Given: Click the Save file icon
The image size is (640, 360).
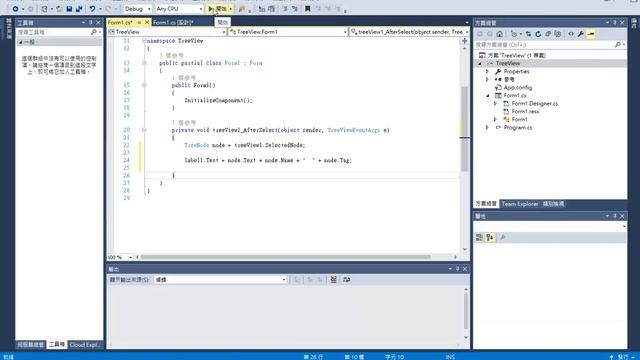Looking at the screenshot, I should pyautogui.click(x=69, y=9).
